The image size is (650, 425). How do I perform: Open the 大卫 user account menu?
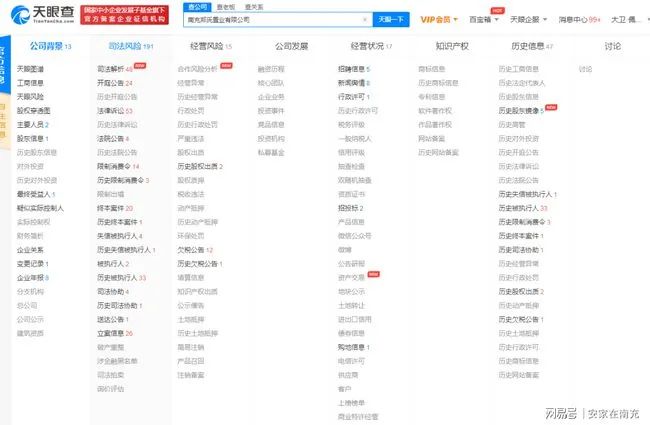pos(626,19)
